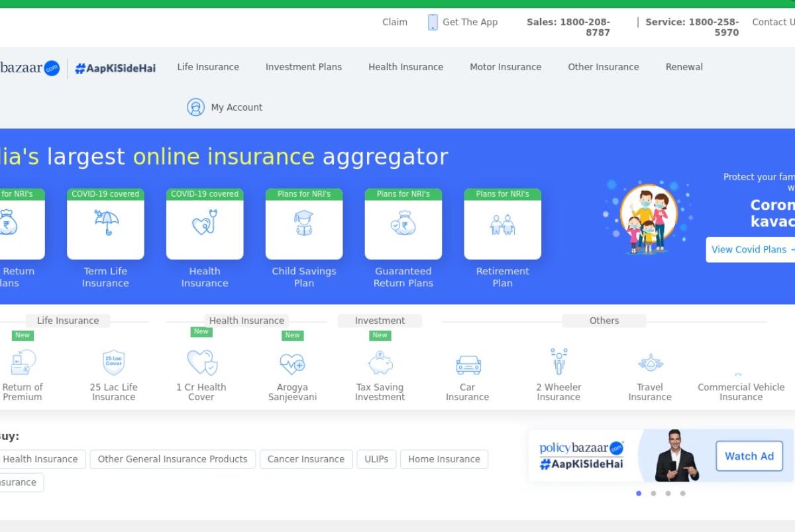The image size is (795, 532).
Task: Switch to Investment category tab
Action: click(380, 321)
